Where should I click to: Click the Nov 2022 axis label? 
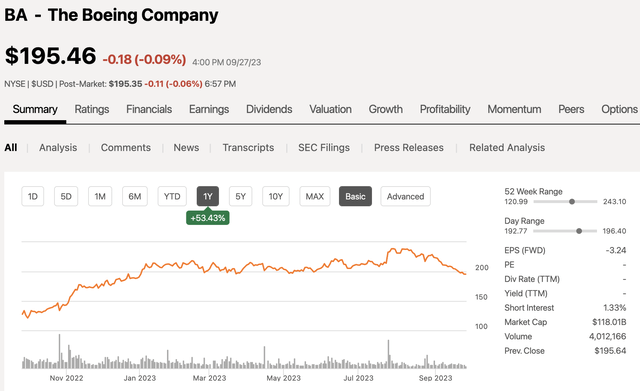pos(67,378)
